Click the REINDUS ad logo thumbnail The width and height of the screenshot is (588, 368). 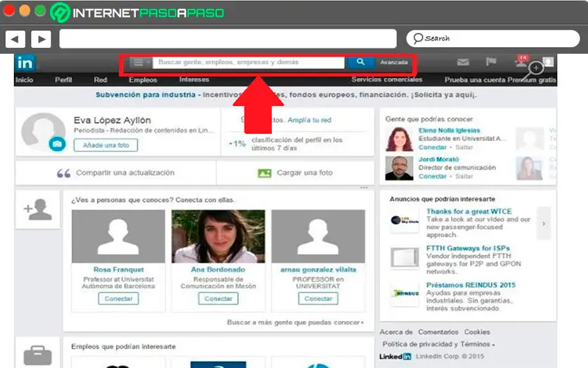[x=404, y=293]
